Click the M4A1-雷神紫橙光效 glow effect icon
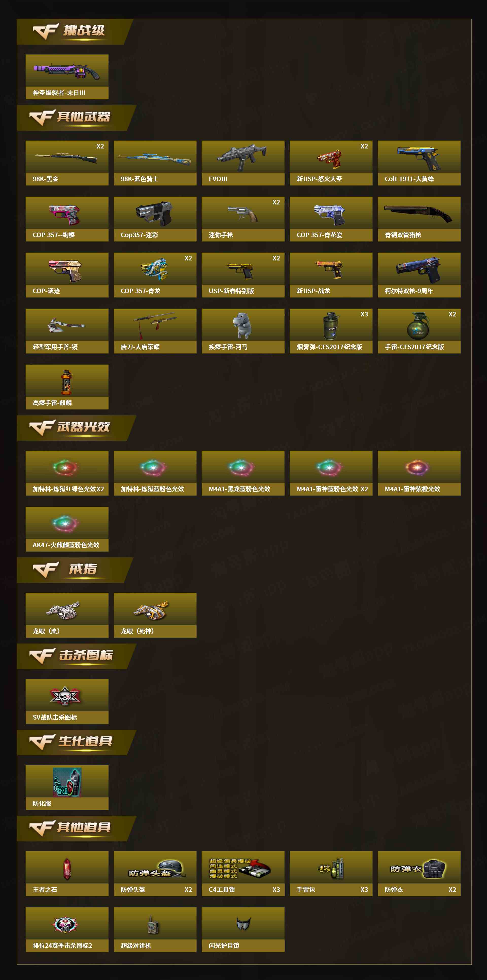The height and width of the screenshot is (980, 487). coord(417,467)
